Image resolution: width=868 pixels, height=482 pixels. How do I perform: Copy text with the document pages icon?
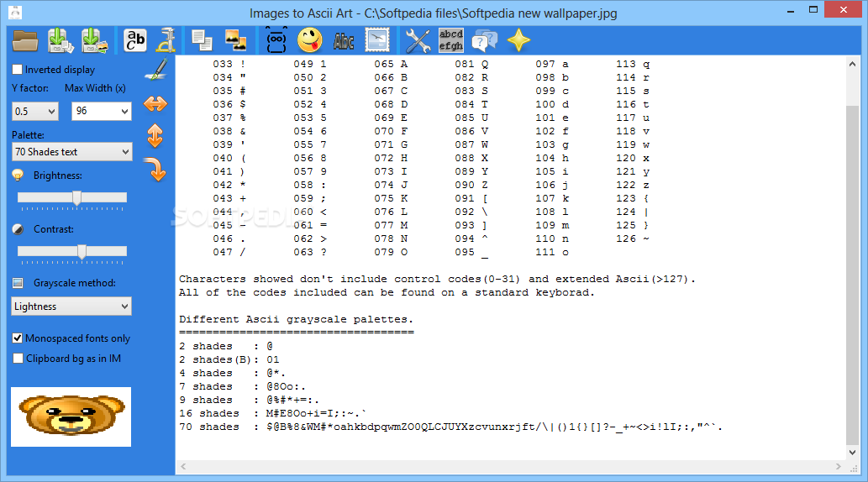(202, 40)
